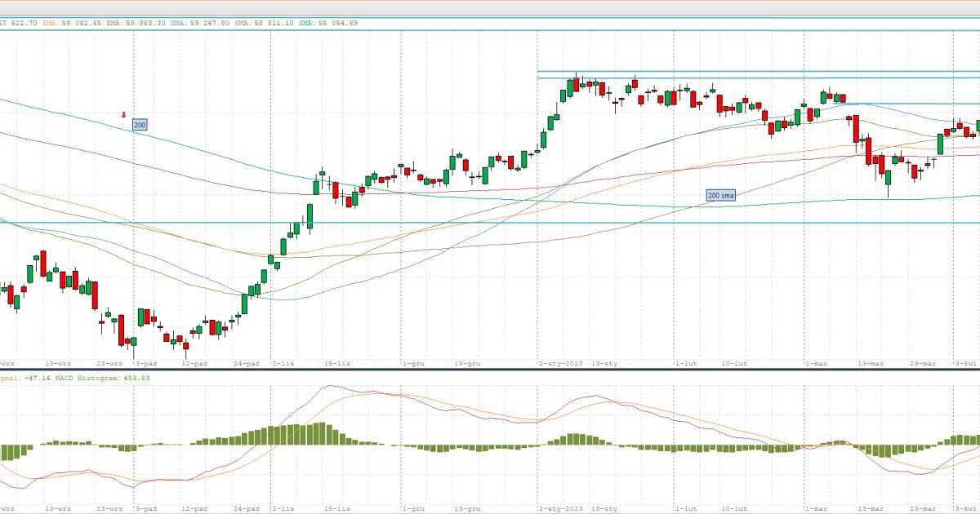Select the 13-mar date on price axis
The height and width of the screenshot is (514, 980).
pyautogui.click(x=870, y=363)
